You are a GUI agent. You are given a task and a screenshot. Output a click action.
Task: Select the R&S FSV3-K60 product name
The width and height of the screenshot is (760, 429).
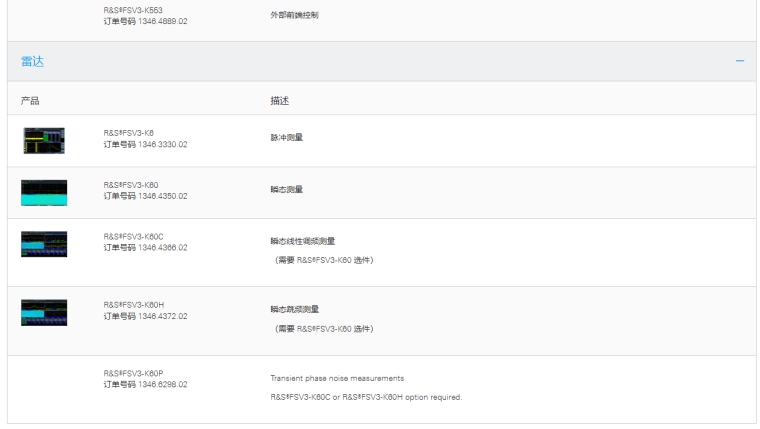pos(130,185)
